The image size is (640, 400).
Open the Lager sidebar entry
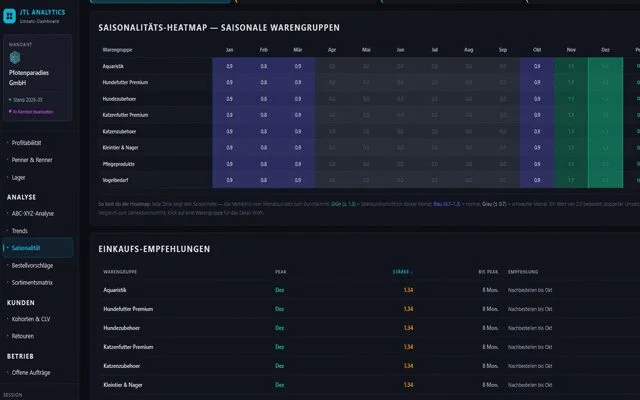[18, 178]
